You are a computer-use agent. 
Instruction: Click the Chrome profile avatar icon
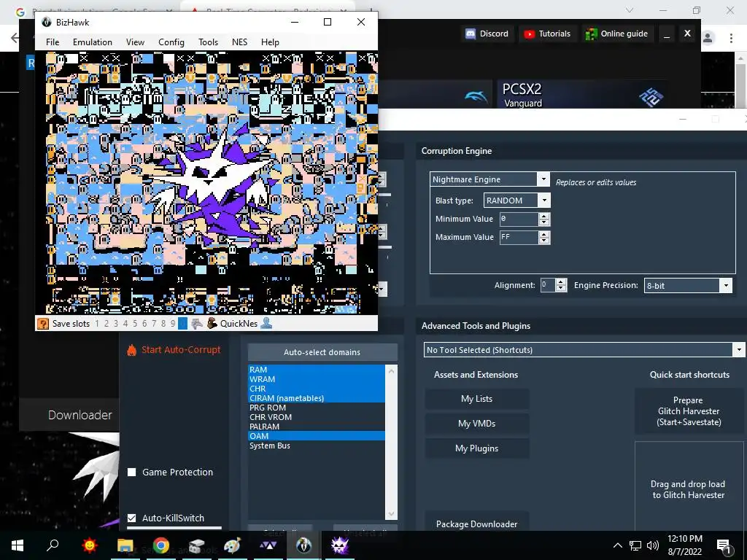(x=708, y=38)
